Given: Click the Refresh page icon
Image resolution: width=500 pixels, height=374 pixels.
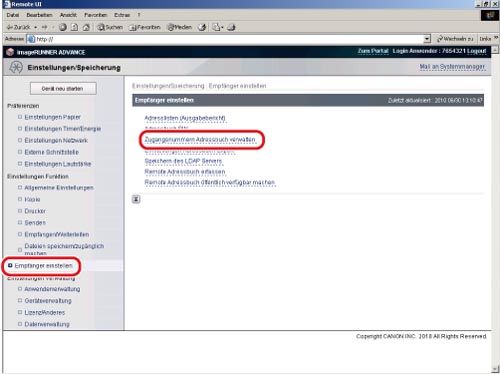Looking at the screenshot, I should pyautogui.click(x=75, y=27).
